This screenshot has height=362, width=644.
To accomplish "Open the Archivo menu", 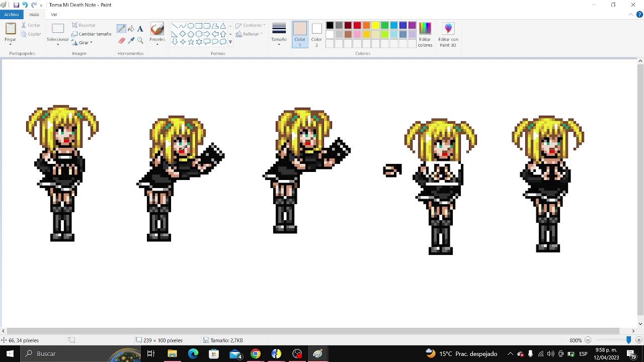I will [12, 15].
